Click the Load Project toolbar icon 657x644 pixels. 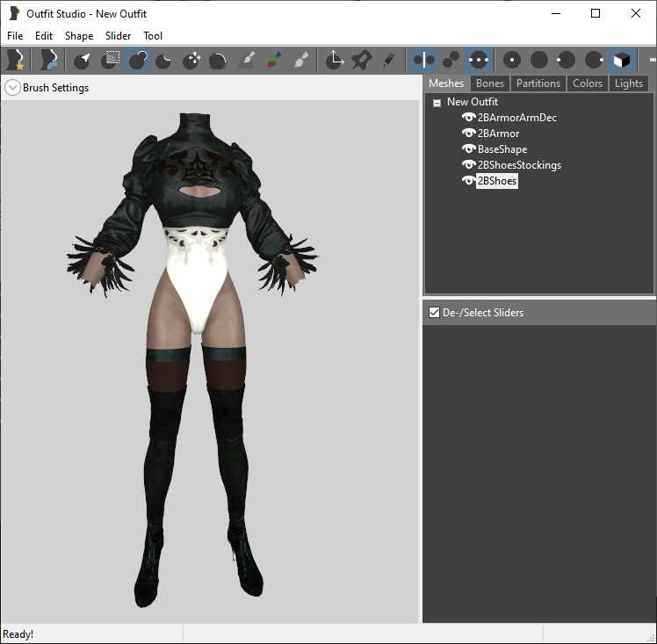pos(48,60)
